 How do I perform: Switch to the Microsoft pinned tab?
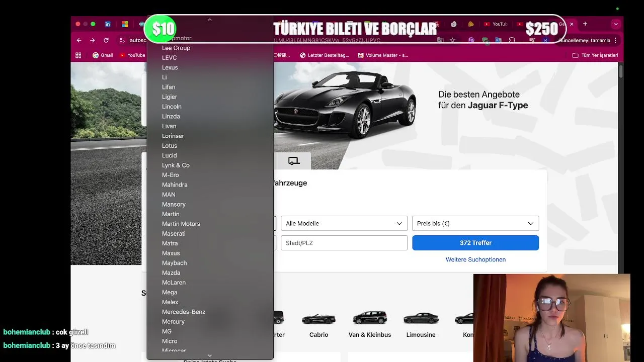pyautogui.click(x=125, y=24)
